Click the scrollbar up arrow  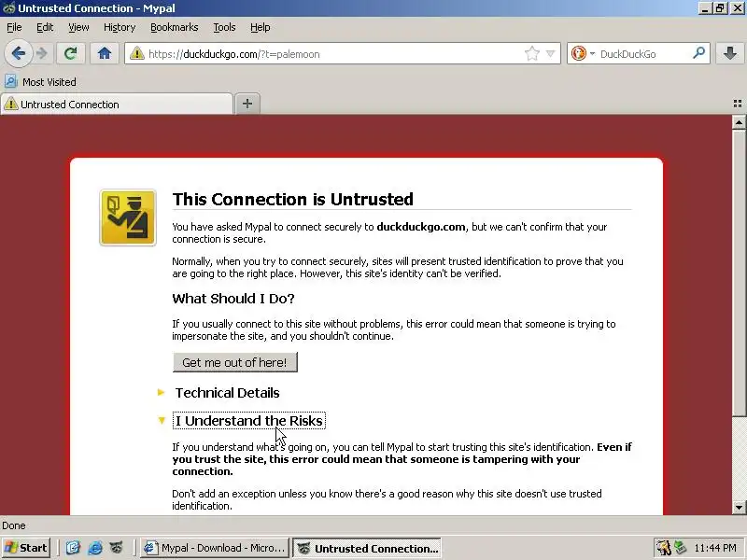pos(739,123)
